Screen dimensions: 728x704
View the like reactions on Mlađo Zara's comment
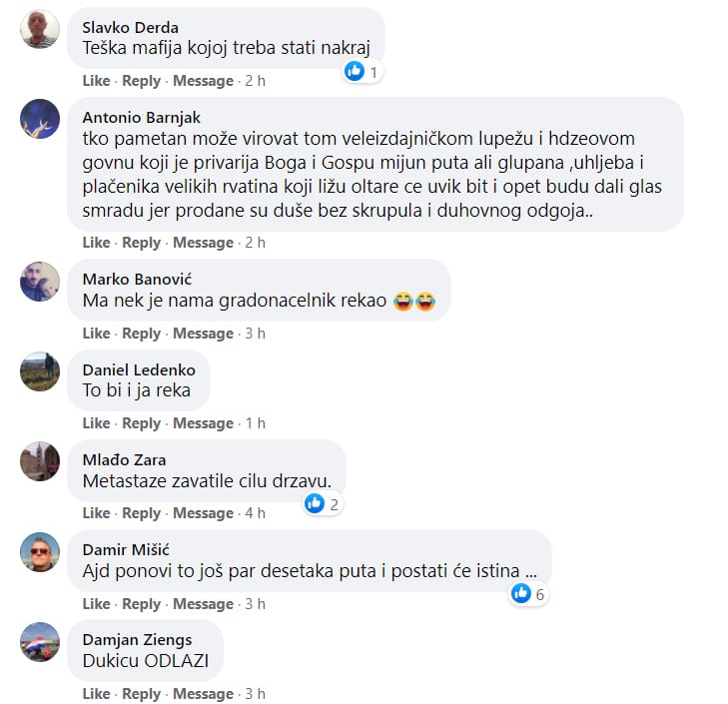[x=324, y=504]
